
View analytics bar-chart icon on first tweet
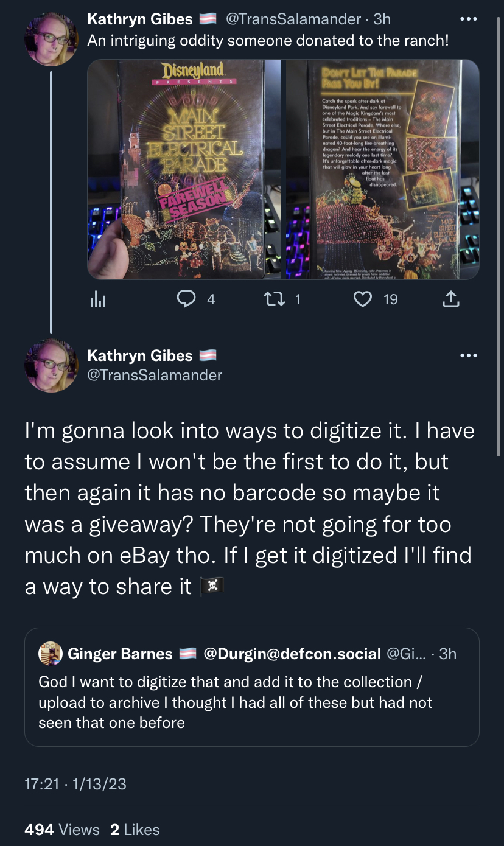98,299
